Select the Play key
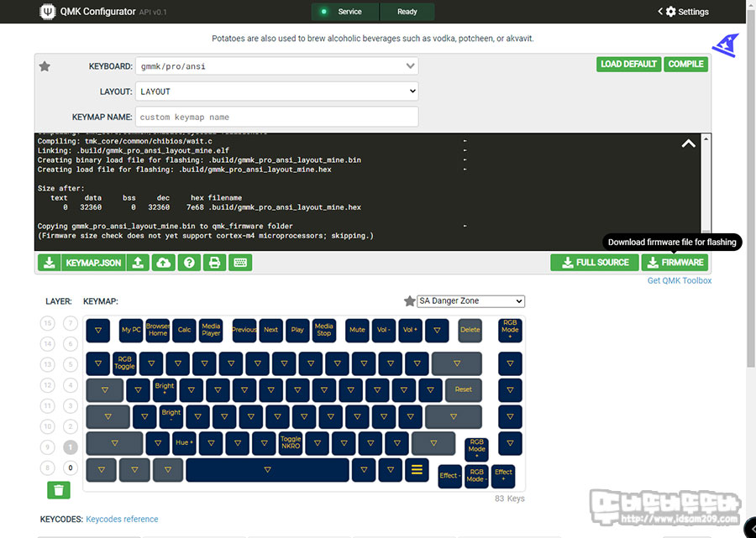Image resolution: width=756 pixels, height=538 pixels. 297,330
